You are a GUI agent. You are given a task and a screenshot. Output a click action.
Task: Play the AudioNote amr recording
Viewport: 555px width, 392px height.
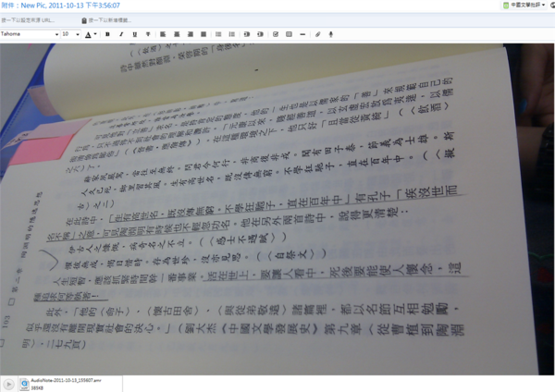click(x=8, y=384)
